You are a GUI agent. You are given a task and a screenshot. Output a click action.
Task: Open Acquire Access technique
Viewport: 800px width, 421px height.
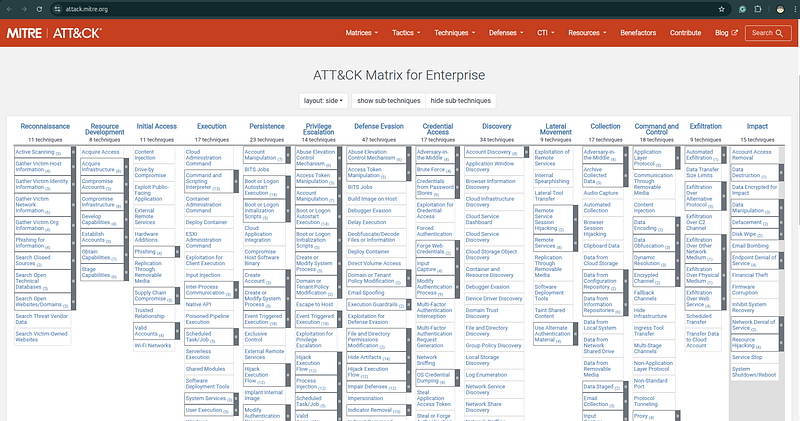pyautogui.click(x=101, y=152)
